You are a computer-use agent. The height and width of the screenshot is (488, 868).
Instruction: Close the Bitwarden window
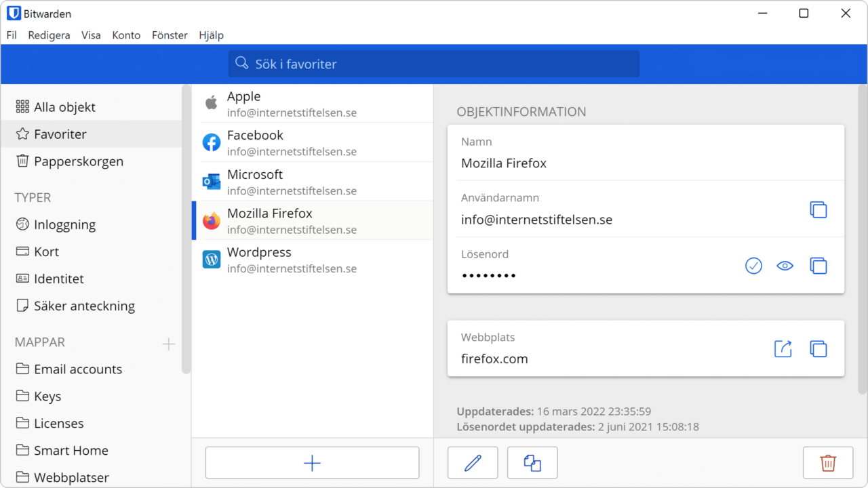(846, 14)
